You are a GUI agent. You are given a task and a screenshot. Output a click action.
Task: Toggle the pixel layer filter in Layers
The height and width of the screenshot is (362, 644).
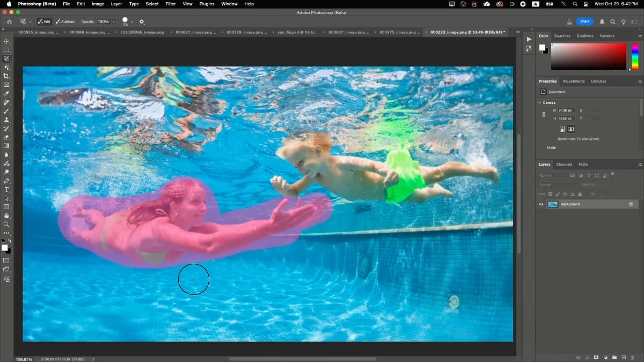pos(573,175)
